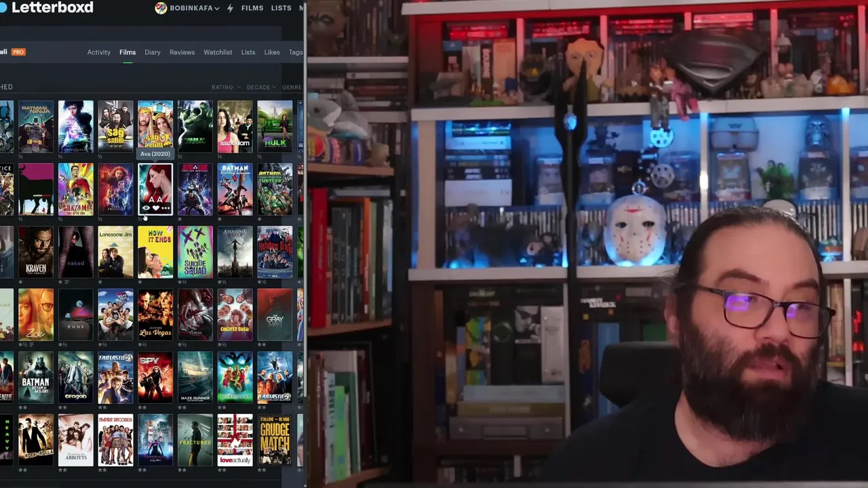868x488 pixels.
Task: Open the DECADE filter dropdown
Action: pyautogui.click(x=261, y=87)
